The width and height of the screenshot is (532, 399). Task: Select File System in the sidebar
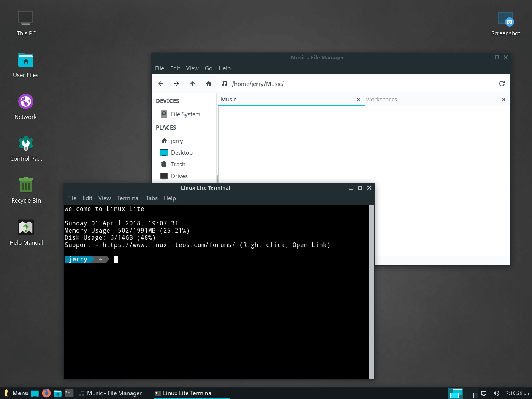click(x=185, y=114)
